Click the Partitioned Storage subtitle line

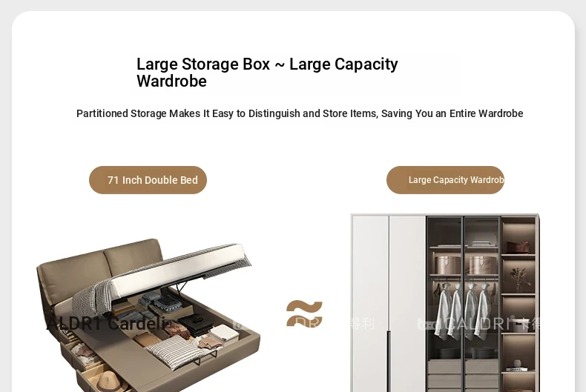pos(300,113)
